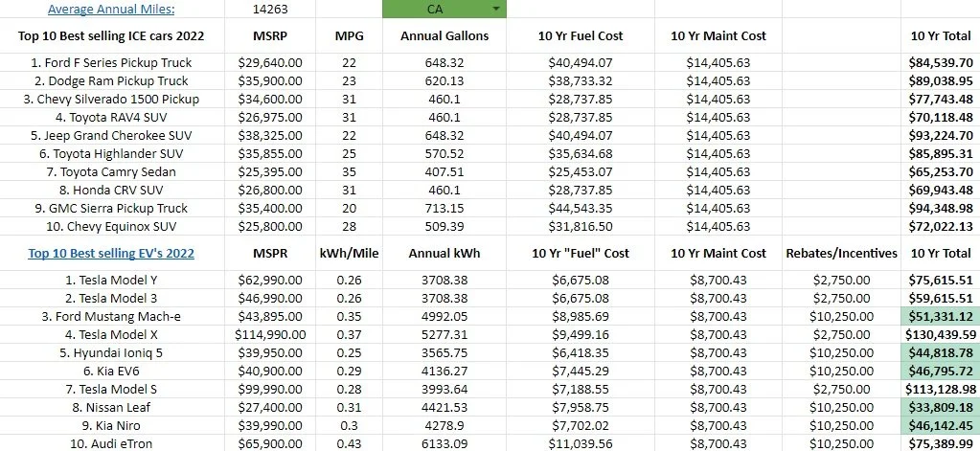Screen dimensions: 980x451
Task: Select the 570.52 Highlander annual gallons
Action: click(444, 153)
